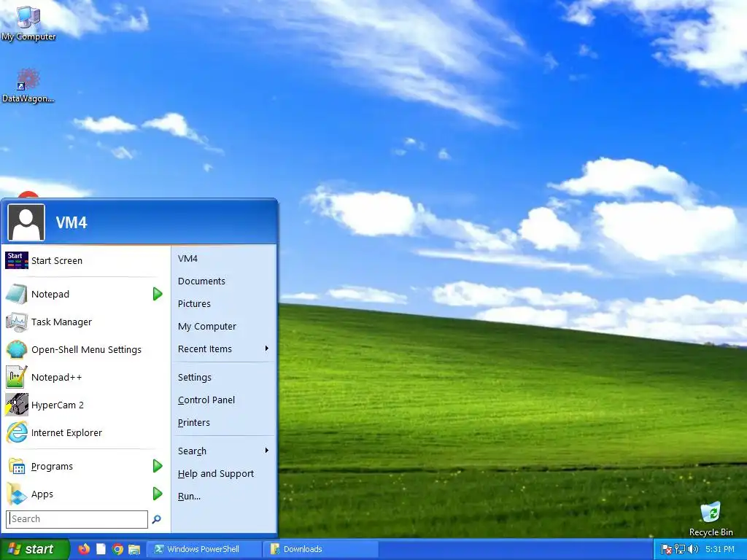Launch Firefox from quick launch bar
The width and height of the screenshot is (747, 560).
click(x=84, y=549)
